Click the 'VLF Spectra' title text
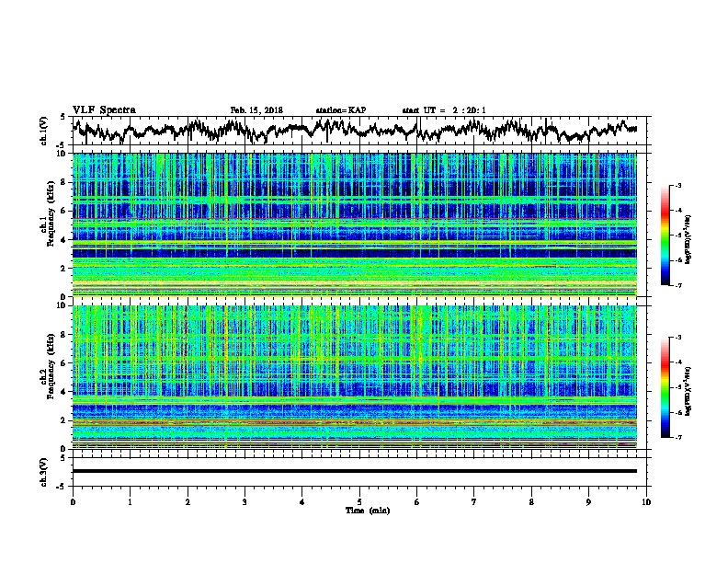 [104, 110]
